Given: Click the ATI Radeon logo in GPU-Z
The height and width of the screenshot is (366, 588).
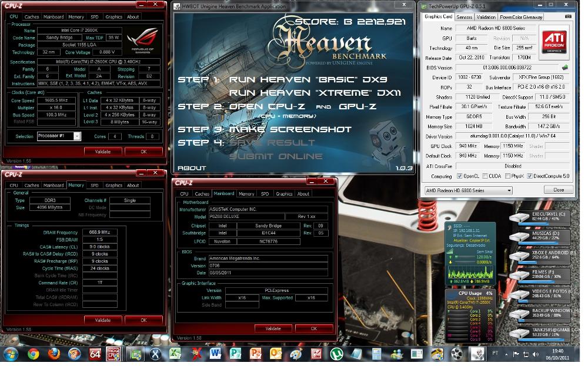Looking at the screenshot, I should 554,42.
